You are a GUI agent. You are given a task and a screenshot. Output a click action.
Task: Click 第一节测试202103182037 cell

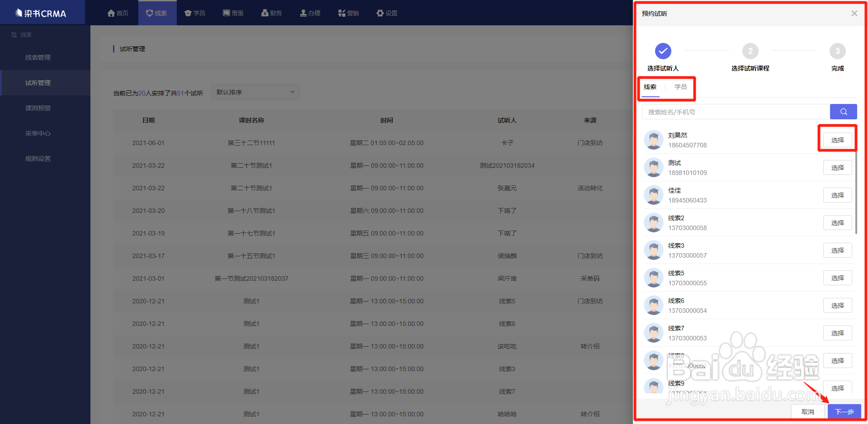(x=251, y=278)
